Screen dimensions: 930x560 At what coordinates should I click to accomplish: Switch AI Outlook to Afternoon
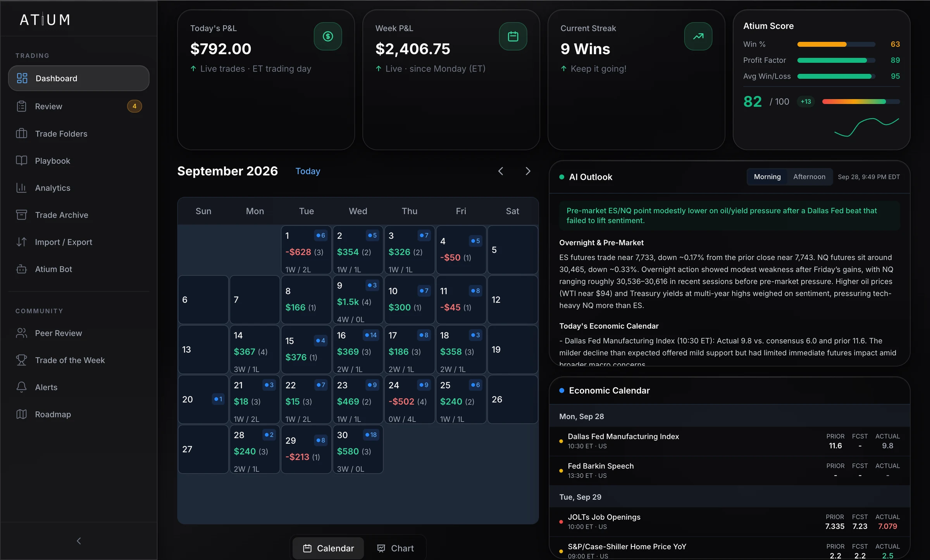coord(809,177)
